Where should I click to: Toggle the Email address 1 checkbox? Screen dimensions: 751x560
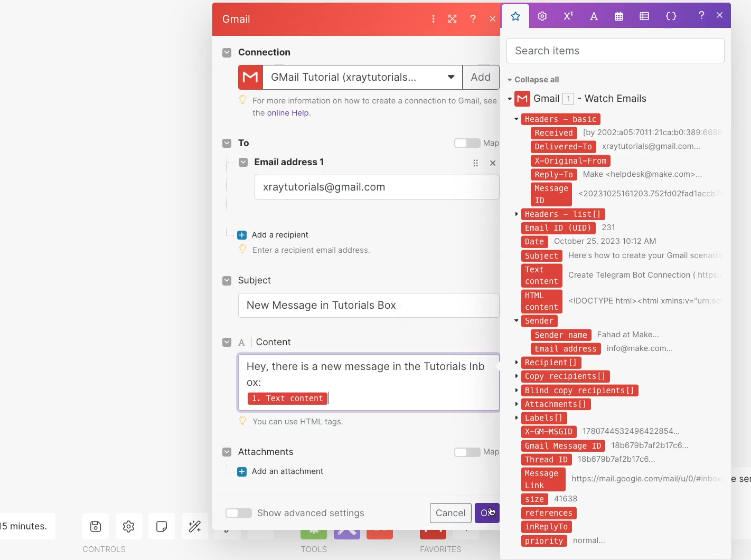pyautogui.click(x=243, y=162)
